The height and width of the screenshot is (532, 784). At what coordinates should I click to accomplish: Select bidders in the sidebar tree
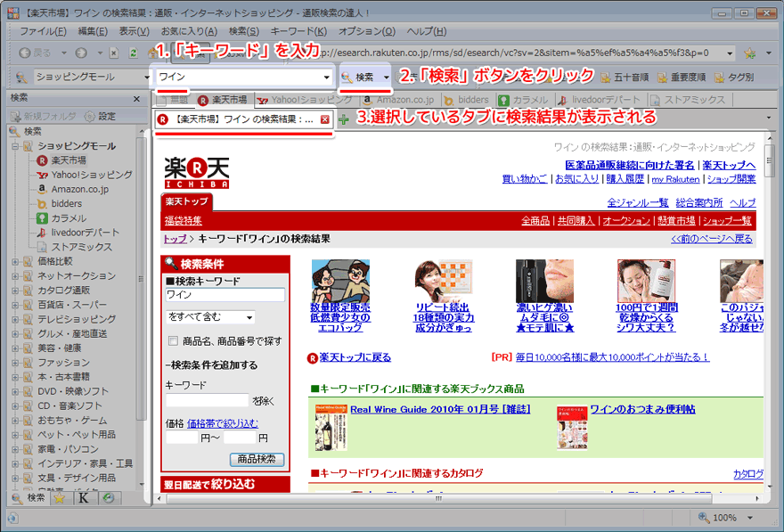[x=67, y=204]
